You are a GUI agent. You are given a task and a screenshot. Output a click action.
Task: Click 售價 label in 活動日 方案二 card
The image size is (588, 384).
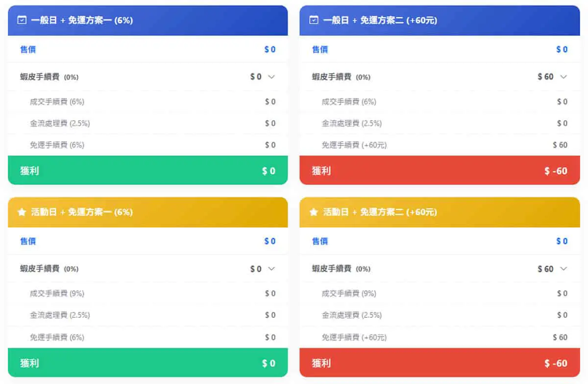click(320, 241)
